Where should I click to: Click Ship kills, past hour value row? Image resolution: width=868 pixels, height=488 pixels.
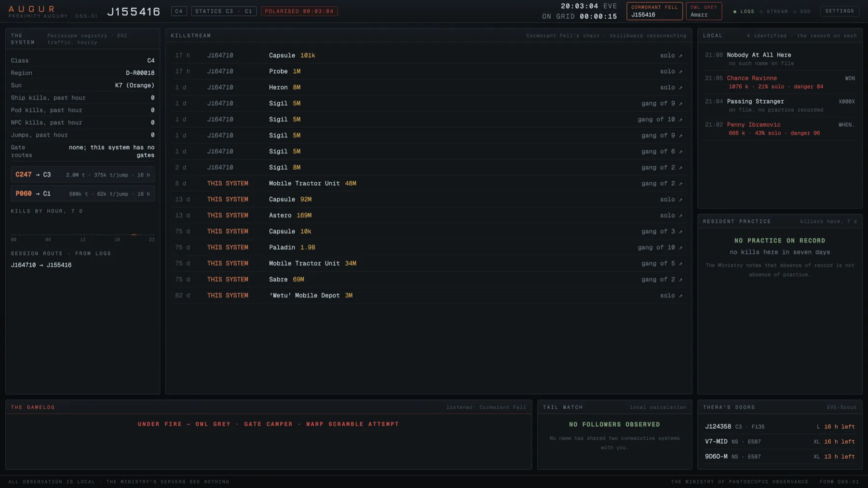82,98
